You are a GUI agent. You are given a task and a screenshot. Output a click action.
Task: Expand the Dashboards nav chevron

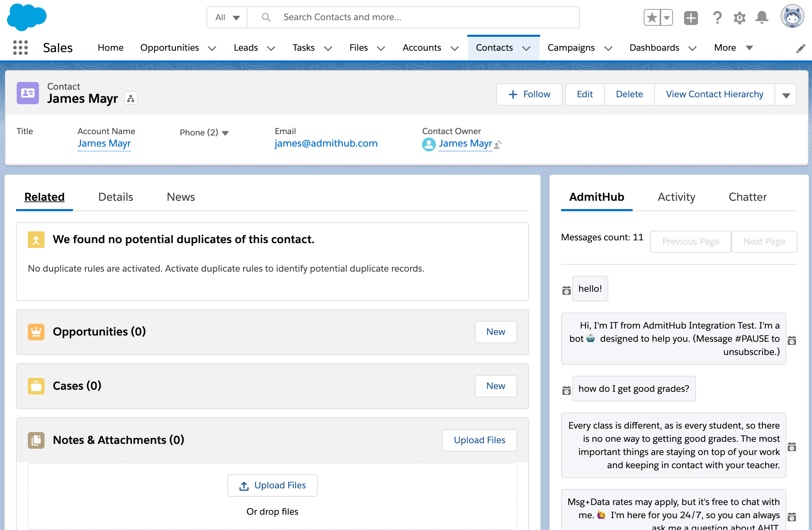(x=692, y=48)
